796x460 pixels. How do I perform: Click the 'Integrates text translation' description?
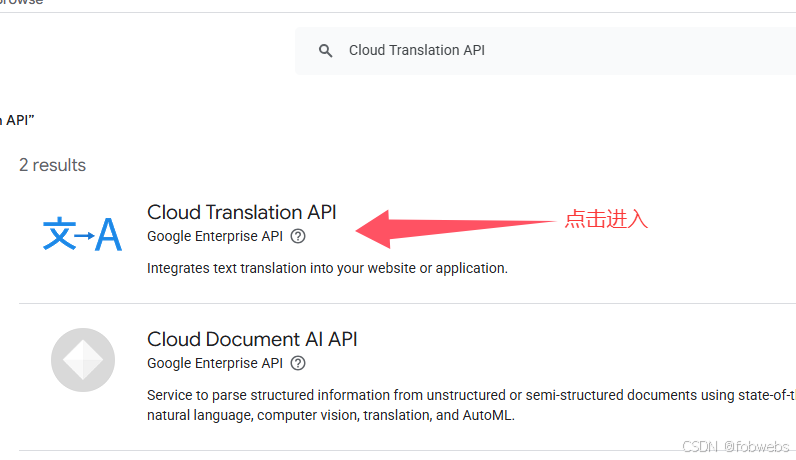[327, 268]
